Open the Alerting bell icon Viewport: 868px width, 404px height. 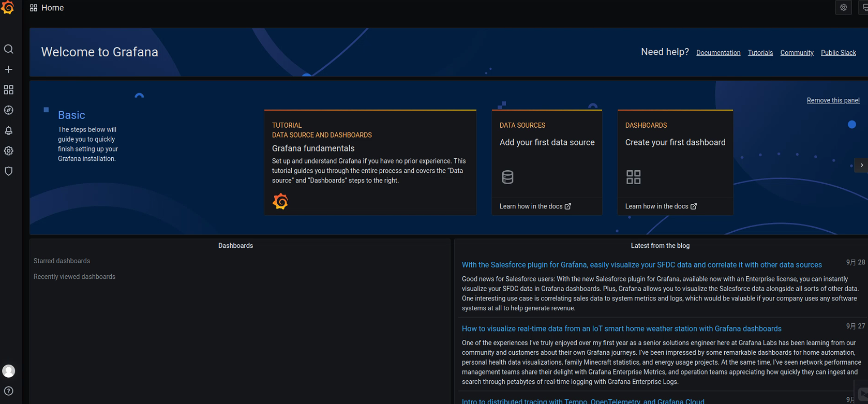[9, 130]
